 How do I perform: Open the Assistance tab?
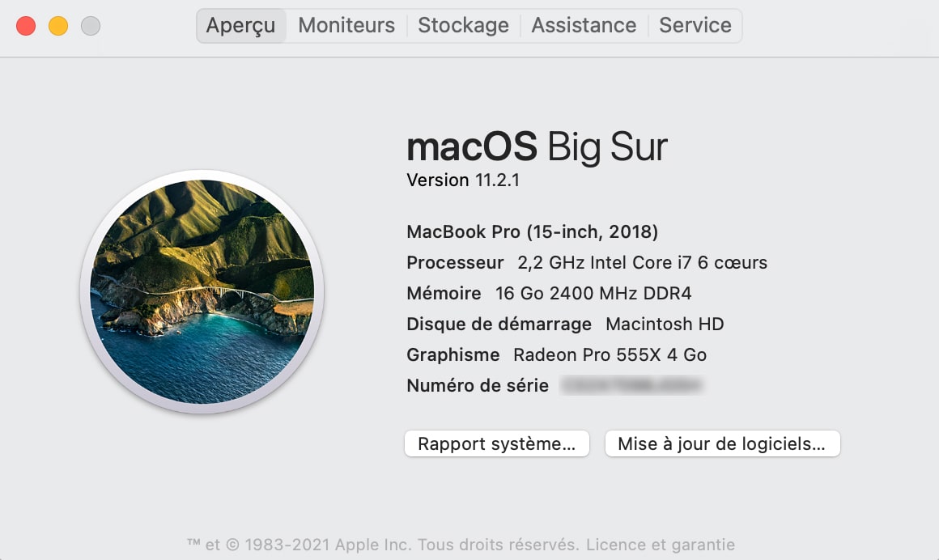pos(583,25)
